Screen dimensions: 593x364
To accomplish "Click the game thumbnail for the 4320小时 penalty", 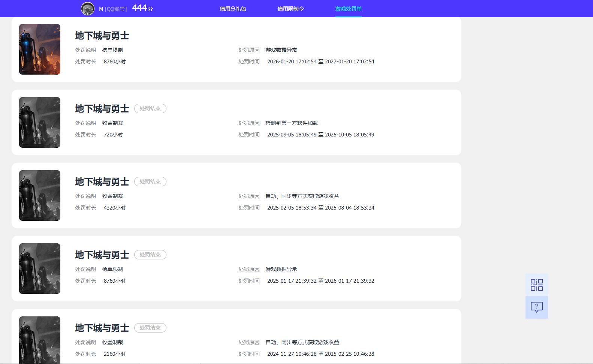I will pos(40,195).
